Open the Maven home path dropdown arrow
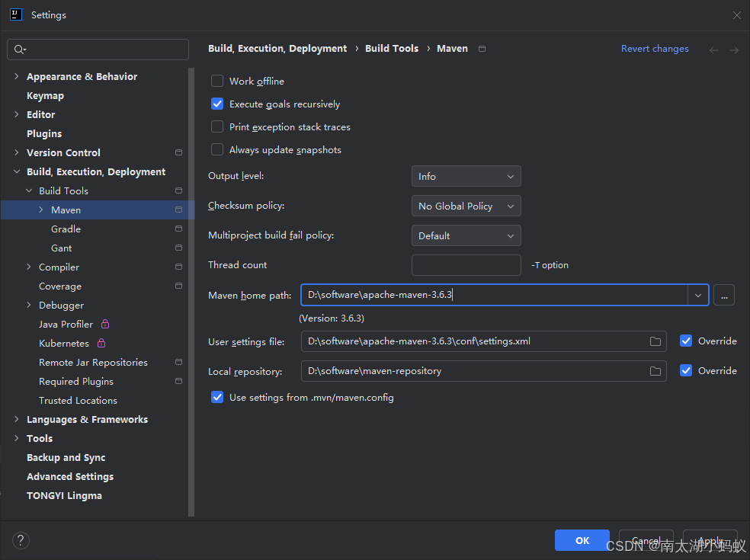 [698, 295]
